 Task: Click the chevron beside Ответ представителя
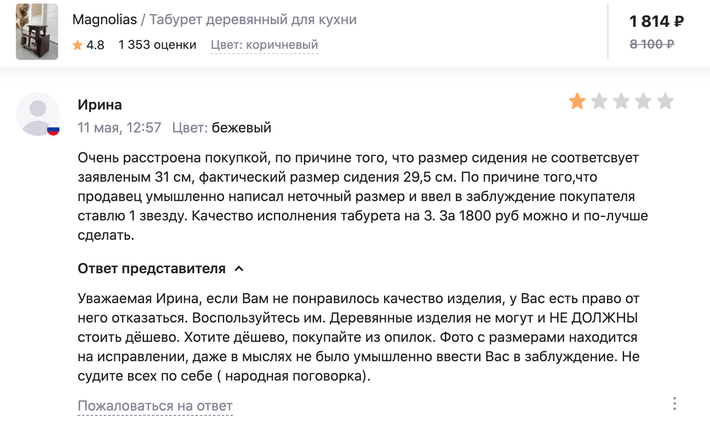coord(239,269)
